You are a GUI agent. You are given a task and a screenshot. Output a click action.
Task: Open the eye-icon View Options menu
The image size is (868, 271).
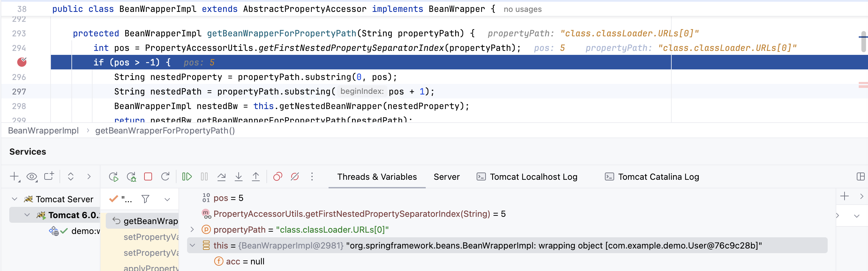32,176
